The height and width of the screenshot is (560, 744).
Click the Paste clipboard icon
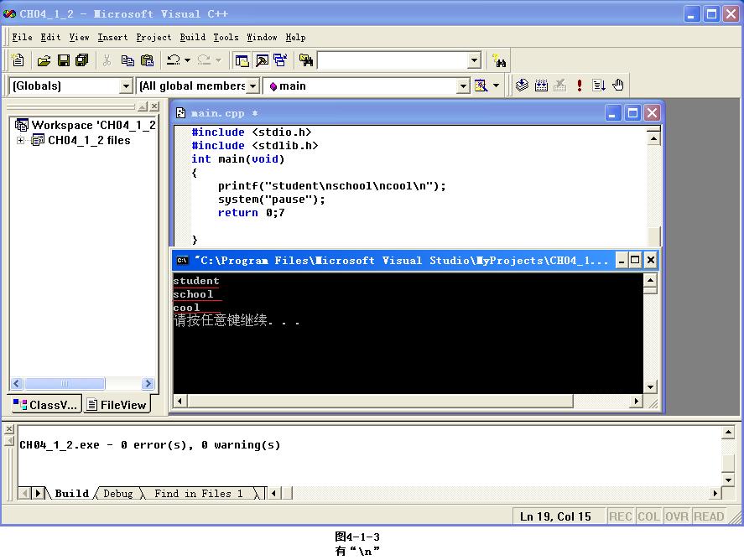(148, 60)
